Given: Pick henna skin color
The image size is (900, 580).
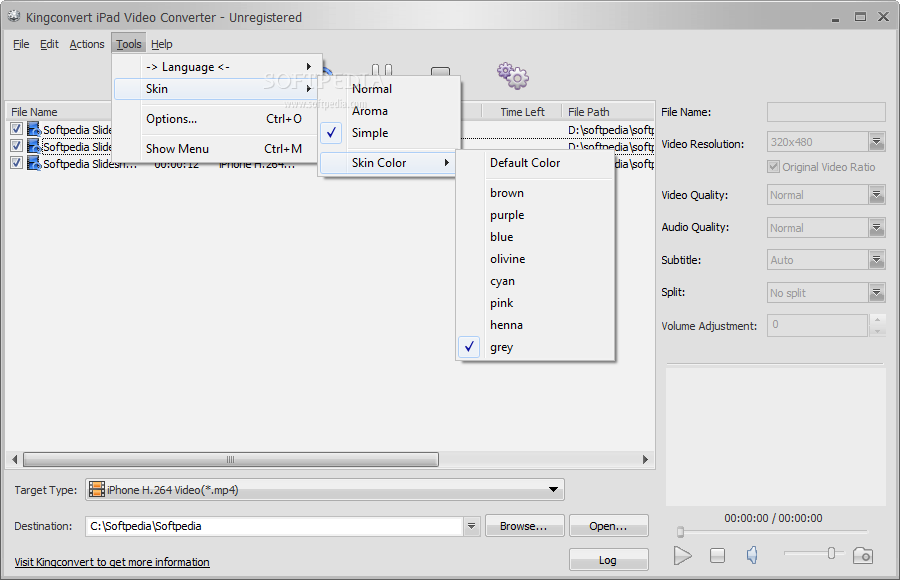Looking at the screenshot, I should (535, 325).
